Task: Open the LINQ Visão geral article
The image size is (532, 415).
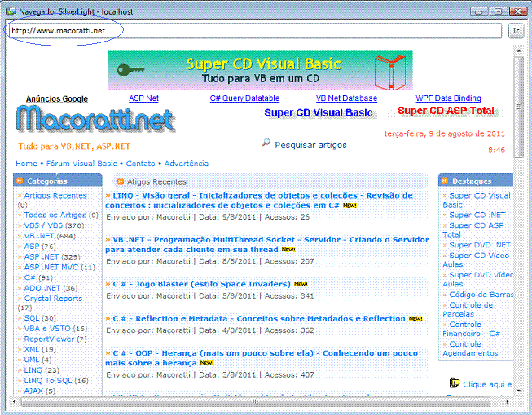Action: tap(259, 200)
